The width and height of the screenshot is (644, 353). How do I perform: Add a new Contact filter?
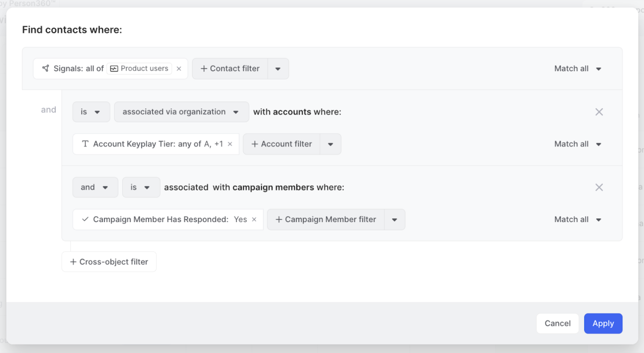coord(230,69)
